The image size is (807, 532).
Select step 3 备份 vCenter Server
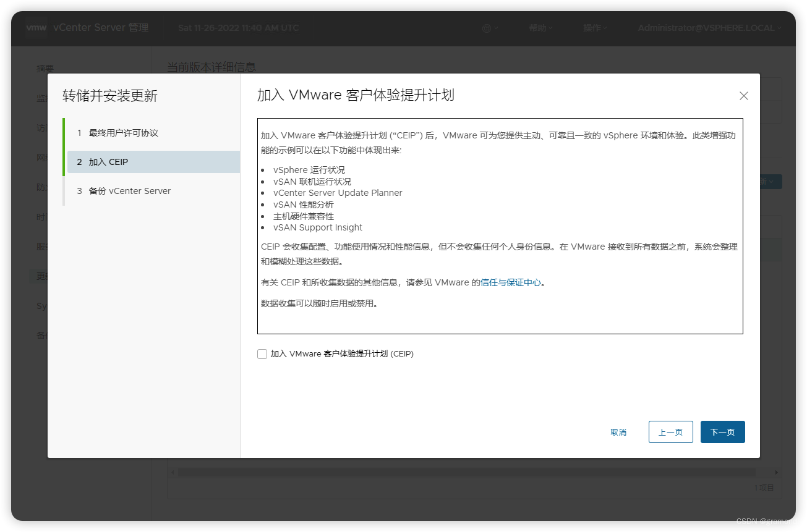pyautogui.click(x=153, y=191)
